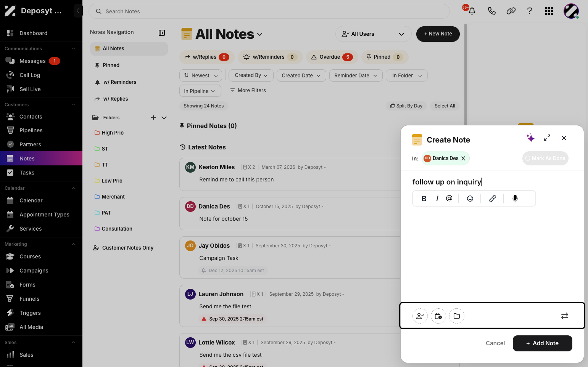
Task: Open the Reminder Date filter dropdown
Action: point(356,75)
